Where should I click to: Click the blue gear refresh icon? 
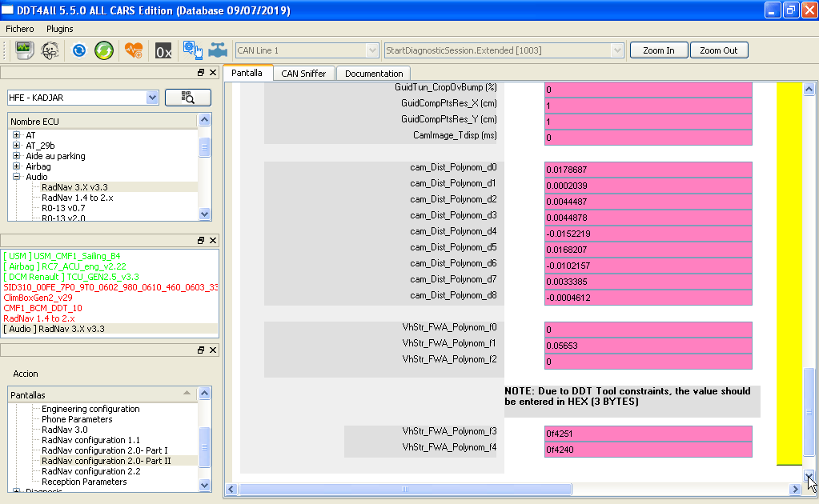(79, 50)
